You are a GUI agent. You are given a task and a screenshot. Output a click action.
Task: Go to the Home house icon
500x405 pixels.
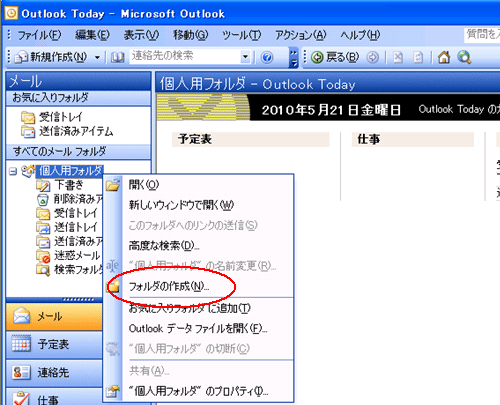pyautogui.click(x=444, y=57)
